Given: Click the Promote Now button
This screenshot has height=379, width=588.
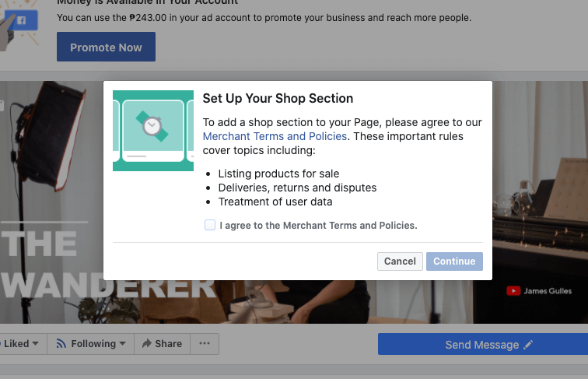Looking at the screenshot, I should (106, 47).
